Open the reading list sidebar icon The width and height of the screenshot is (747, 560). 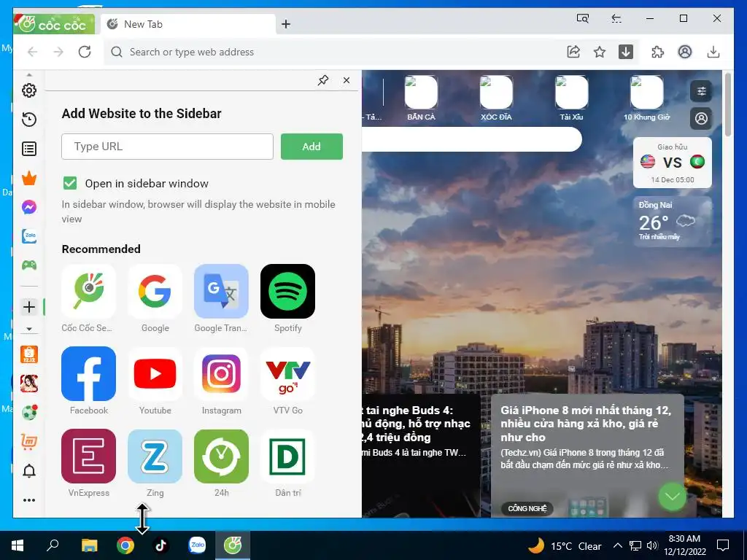[29, 149]
